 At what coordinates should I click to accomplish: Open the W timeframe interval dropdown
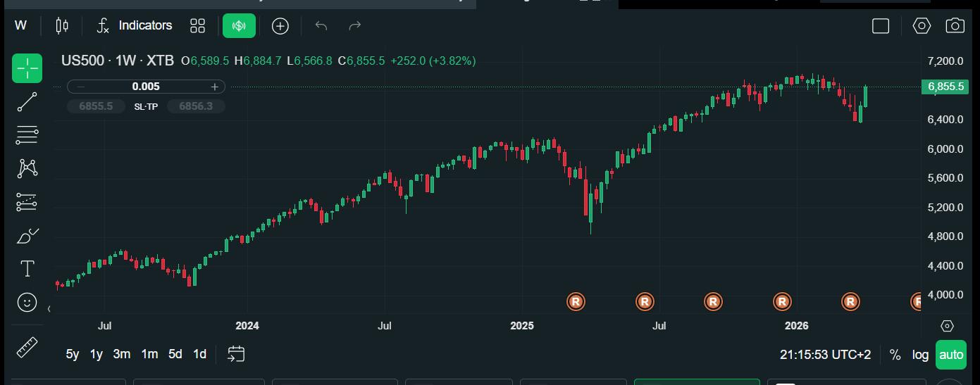20,26
